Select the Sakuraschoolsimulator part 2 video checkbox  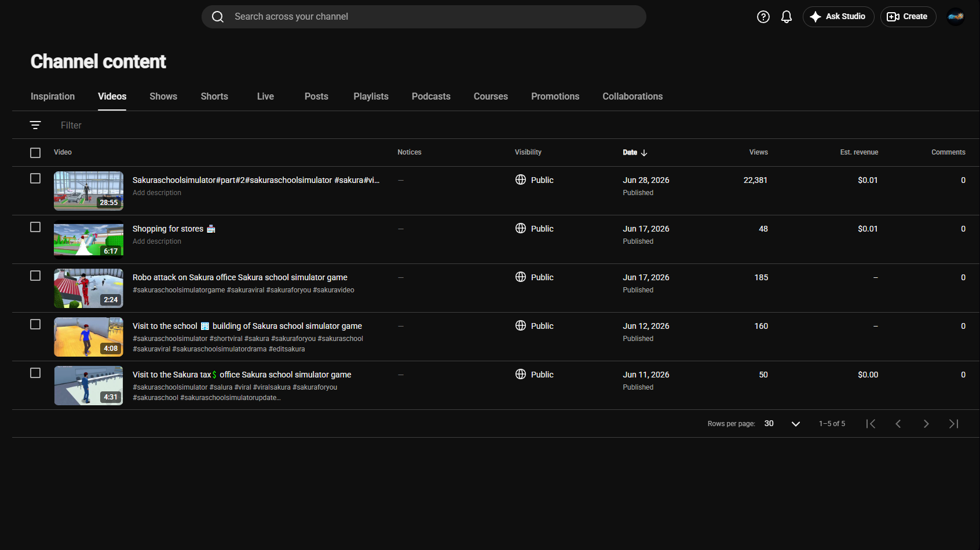click(x=35, y=178)
